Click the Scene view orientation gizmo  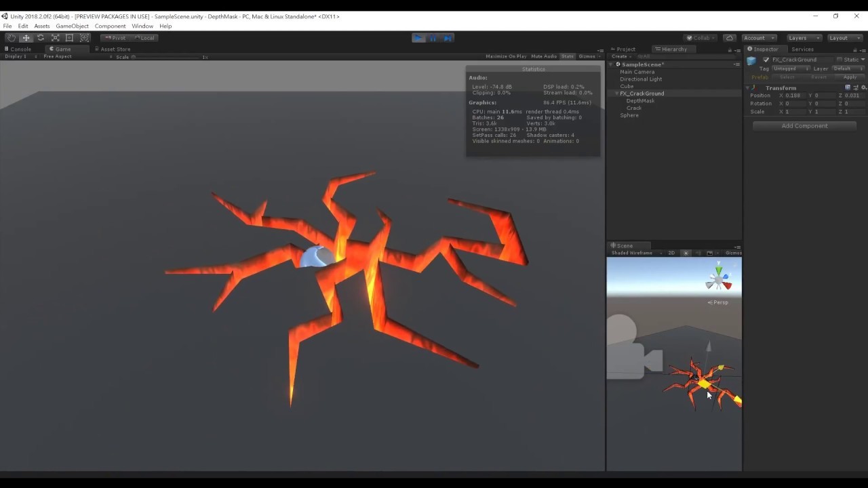[x=718, y=279]
